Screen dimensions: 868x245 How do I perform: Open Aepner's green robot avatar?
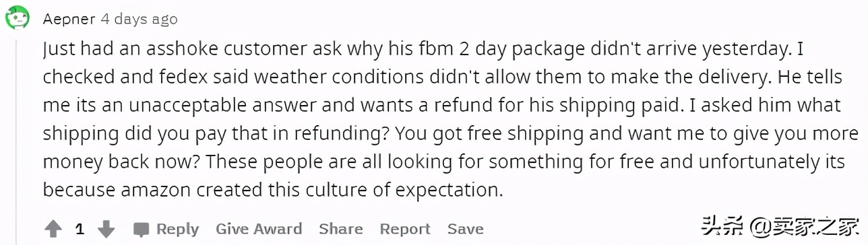[x=18, y=17]
